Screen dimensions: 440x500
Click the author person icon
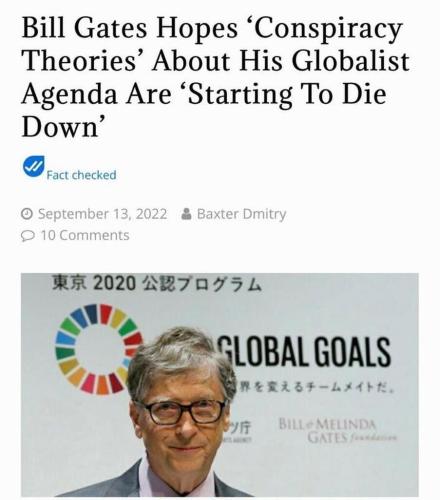pos(186,214)
